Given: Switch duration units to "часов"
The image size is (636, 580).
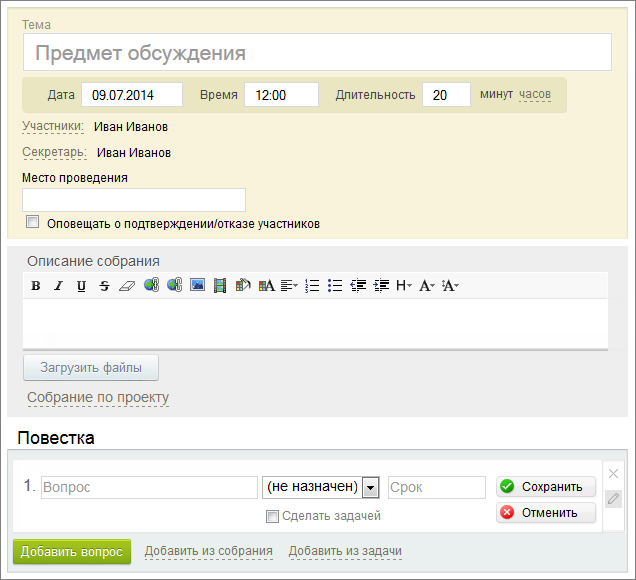Looking at the screenshot, I should (x=535, y=94).
